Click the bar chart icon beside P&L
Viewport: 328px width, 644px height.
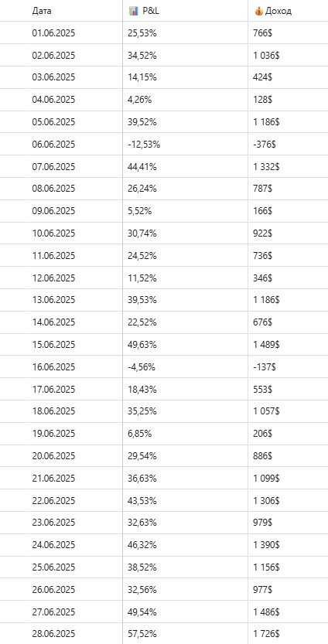click(x=134, y=11)
